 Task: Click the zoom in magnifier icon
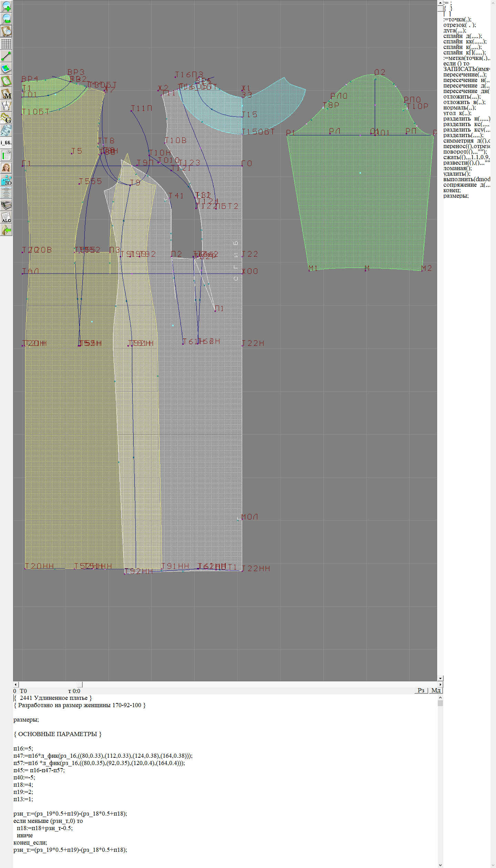click(6, 6)
